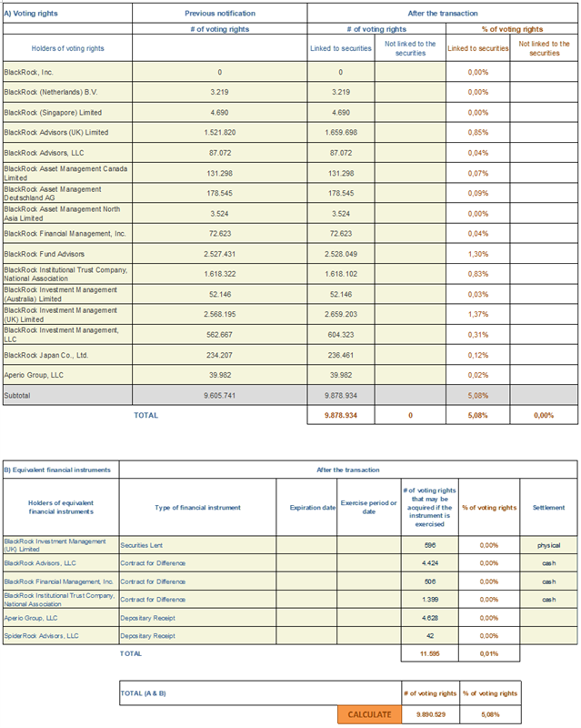The height and width of the screenshot is (728, 581).
Task: Click the 236.461 after transaction value
Action: pos(341,355)
